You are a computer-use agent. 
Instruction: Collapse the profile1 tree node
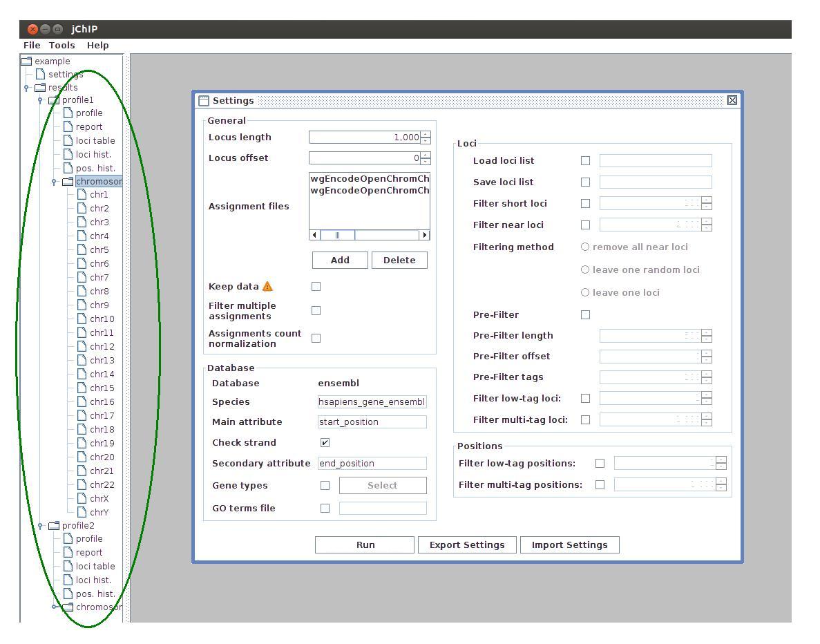point(41,100)
